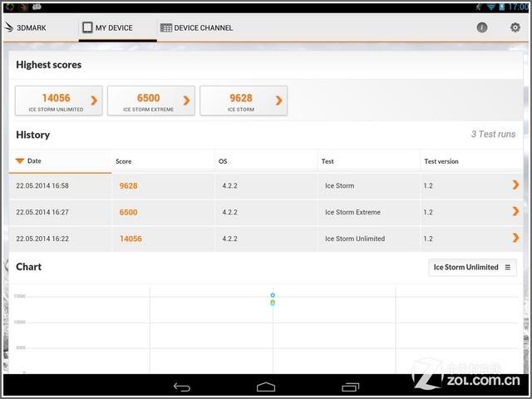The image size is (532, 399).
Task: Click the Test column header
Action: click(x=328, y=161)
